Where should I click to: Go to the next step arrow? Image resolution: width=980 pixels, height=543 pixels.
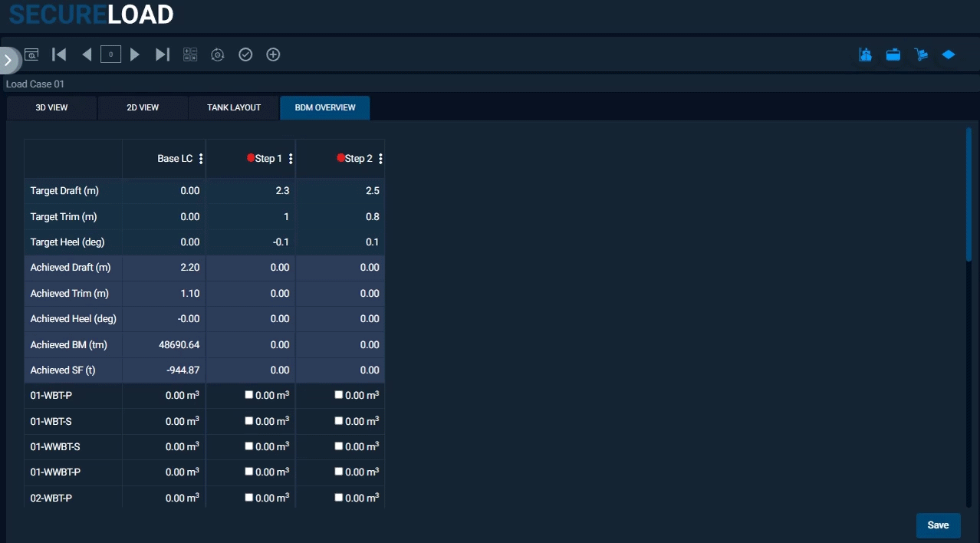pyautogui.click(x=135, y=54)
